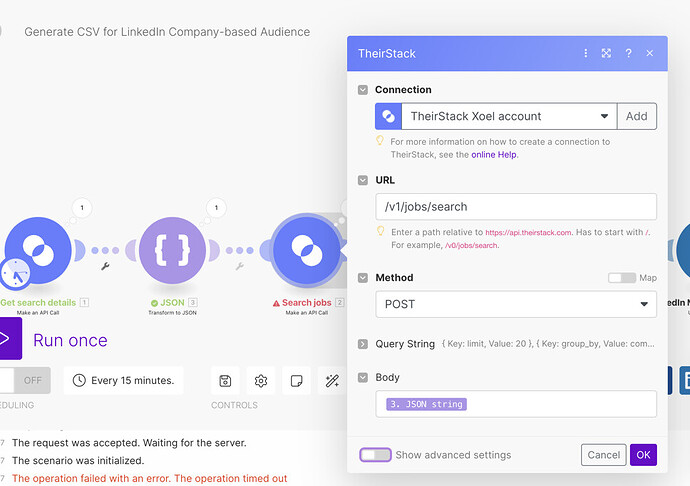
Task: Click 'The request was accepted' log line
Action: pos(129,443)
